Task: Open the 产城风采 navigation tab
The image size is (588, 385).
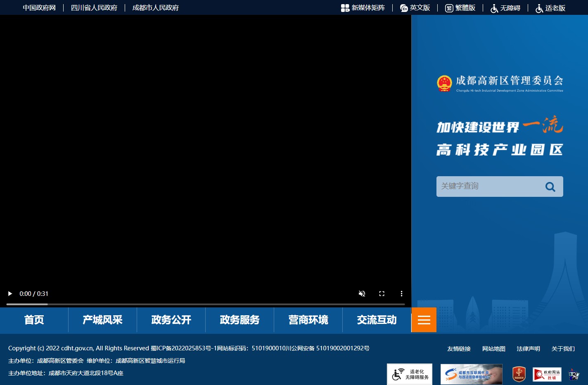Action: 102,320
